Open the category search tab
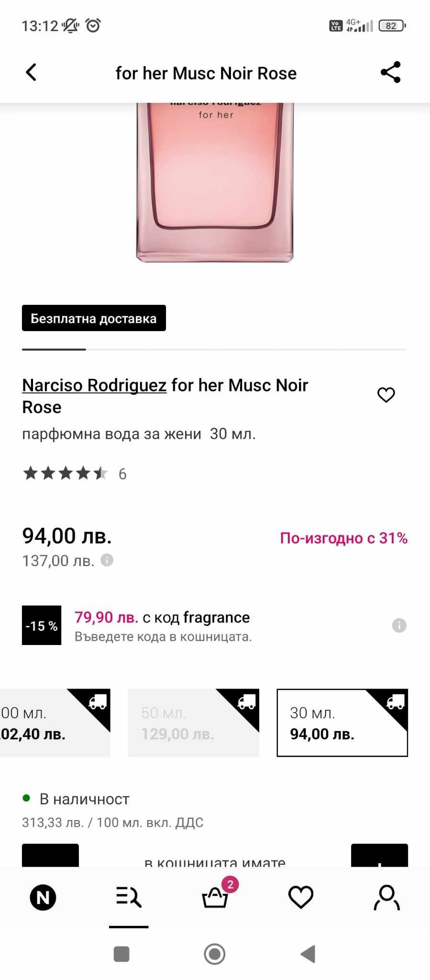Viewport: 430px width, 980px height. 129,897
